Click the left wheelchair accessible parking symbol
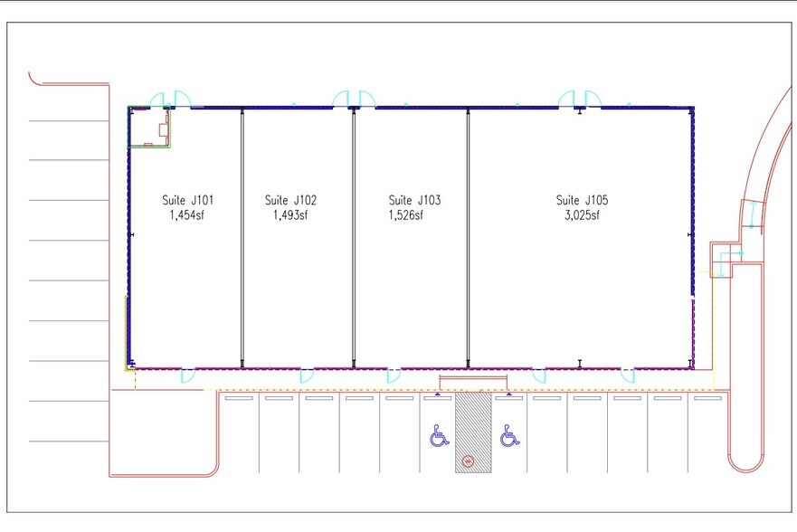This screenshot has height=532, width=797. click(x=439, y=437)
